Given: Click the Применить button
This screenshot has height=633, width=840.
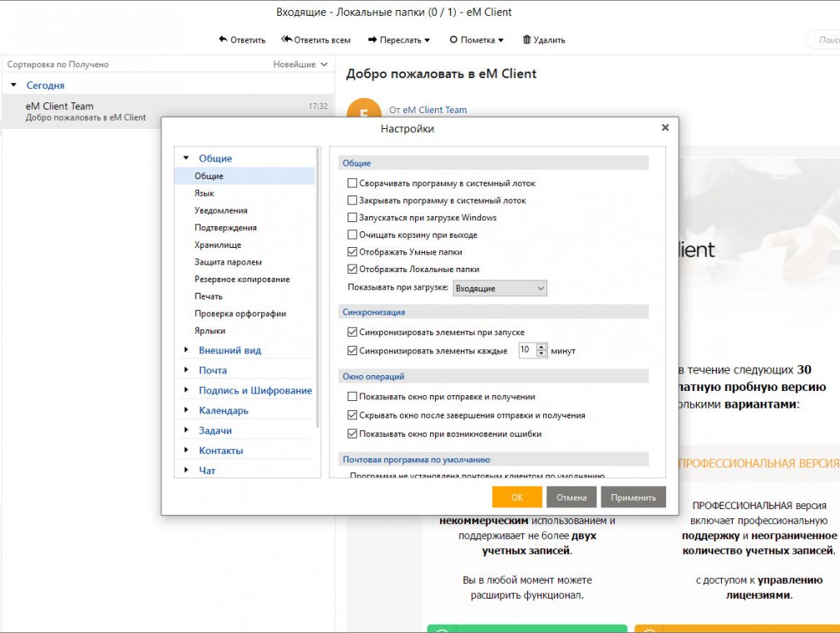Looking at the screenshot, I should click(633, 497).
